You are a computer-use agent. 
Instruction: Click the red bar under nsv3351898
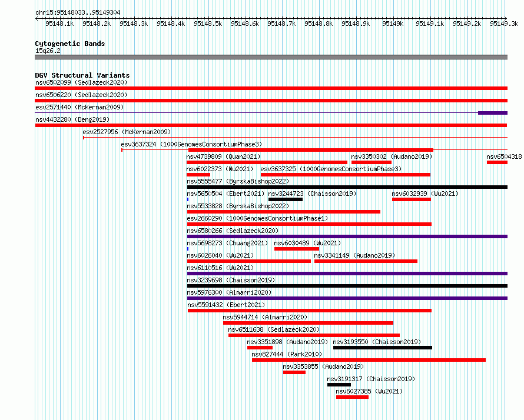pyautogui.click(x=260, y=348)
